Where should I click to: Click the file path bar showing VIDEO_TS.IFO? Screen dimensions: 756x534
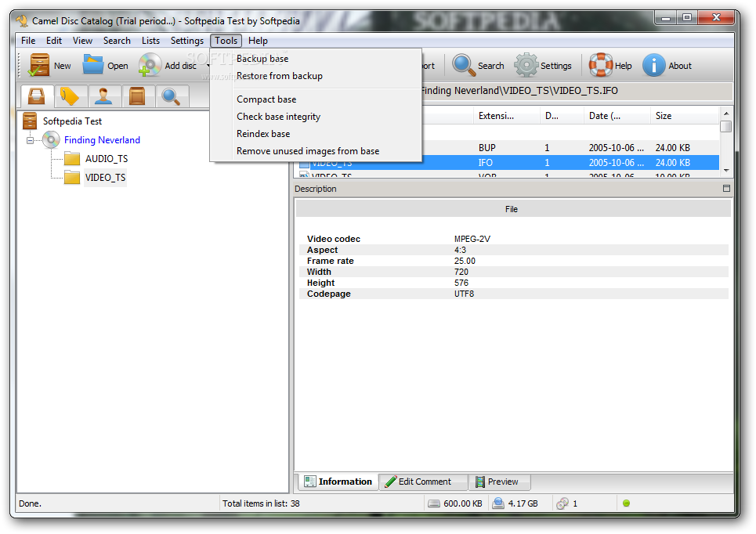point(576,91)
